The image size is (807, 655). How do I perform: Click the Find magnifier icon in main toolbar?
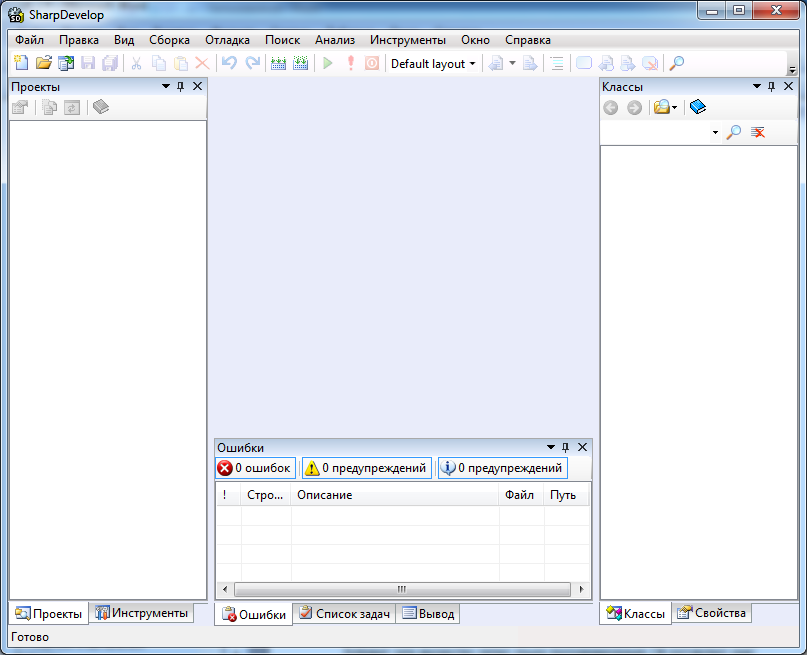[676, 63]
